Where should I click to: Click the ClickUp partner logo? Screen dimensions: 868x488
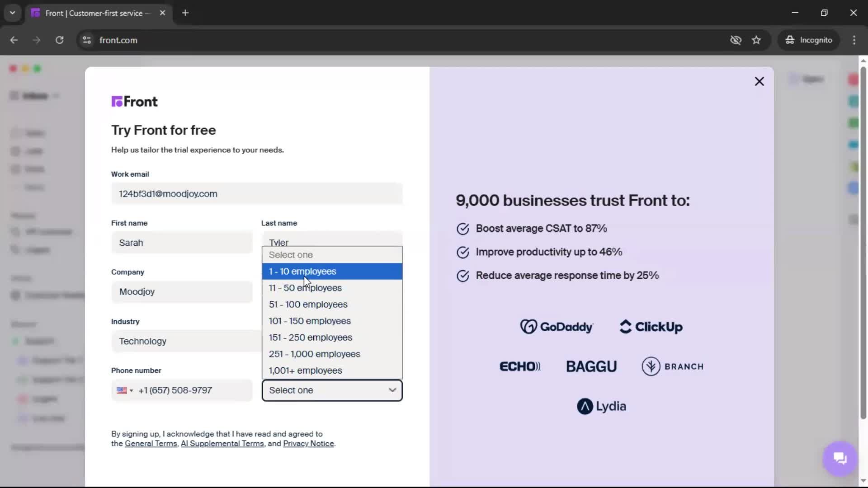point(650,327)
